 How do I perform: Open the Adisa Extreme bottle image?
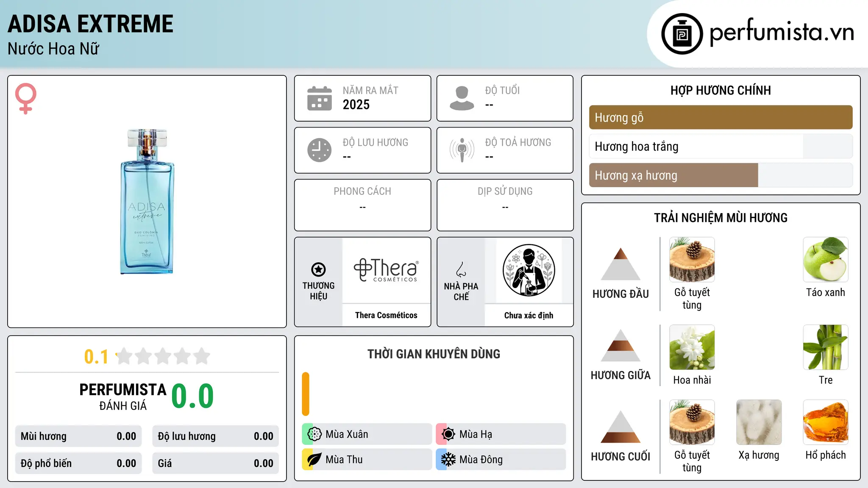[x=147, y=202]
